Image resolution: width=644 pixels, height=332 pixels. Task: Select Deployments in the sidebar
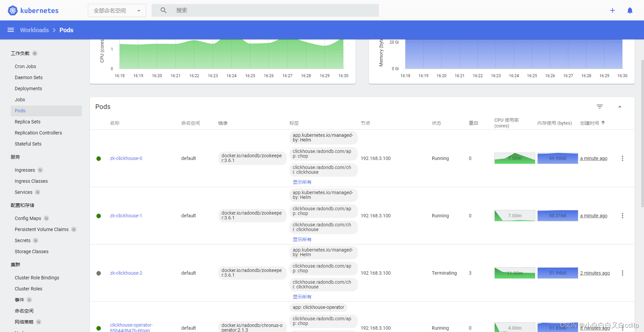click(28, 88)
